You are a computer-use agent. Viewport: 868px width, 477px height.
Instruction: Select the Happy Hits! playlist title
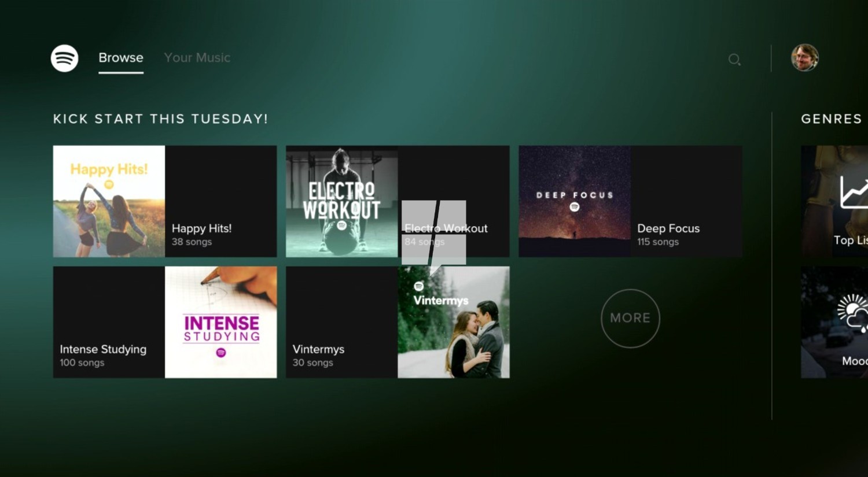point(201,228)
